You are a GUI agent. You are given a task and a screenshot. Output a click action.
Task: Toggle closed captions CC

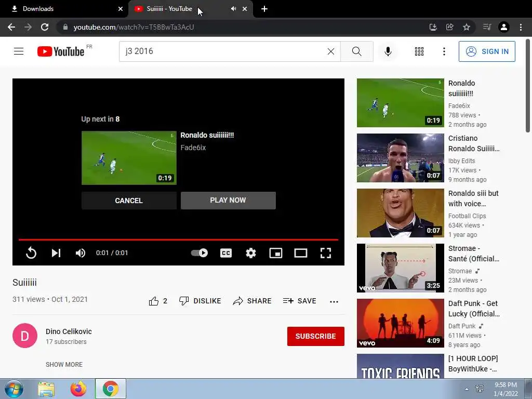226,253
